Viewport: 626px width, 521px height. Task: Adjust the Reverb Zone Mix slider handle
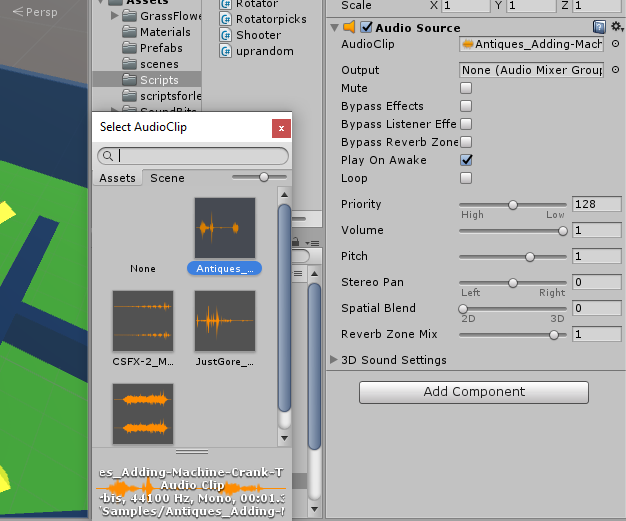click(554, 335)
